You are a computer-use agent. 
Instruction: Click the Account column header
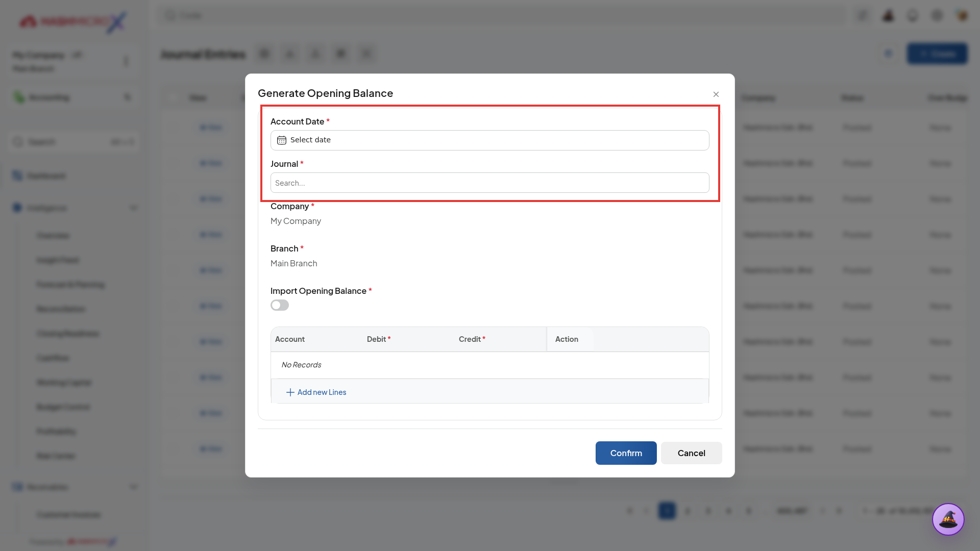(290, 339)
